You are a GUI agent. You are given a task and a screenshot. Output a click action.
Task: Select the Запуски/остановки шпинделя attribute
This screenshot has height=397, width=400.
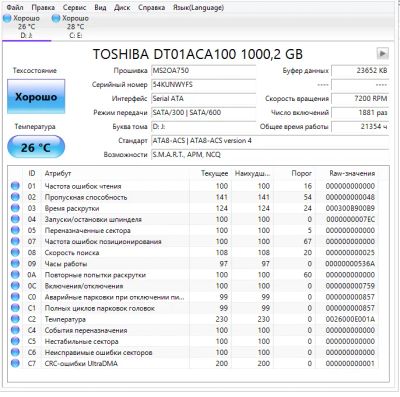coord(93,219)
